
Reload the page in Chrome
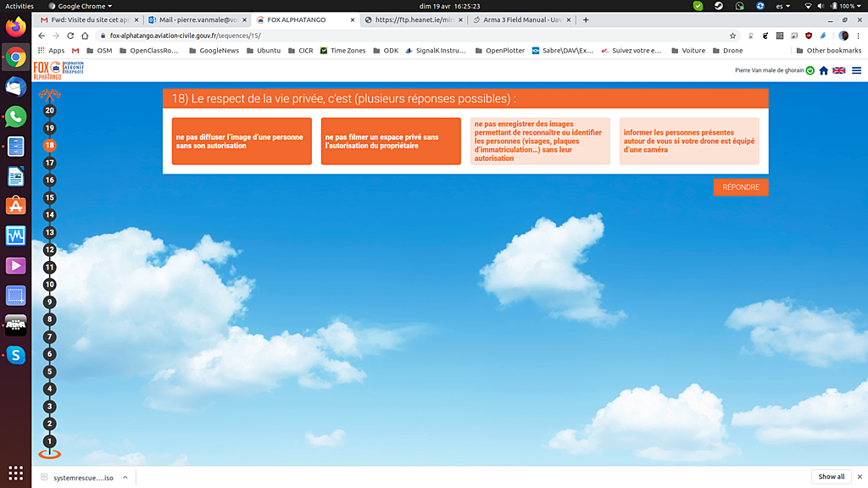70,36
